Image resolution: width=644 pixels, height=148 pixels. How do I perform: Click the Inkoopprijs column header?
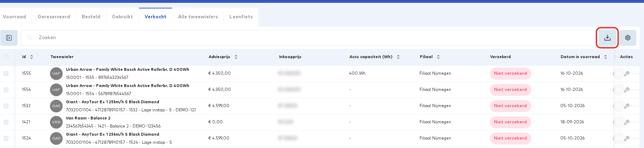[290, 57]
